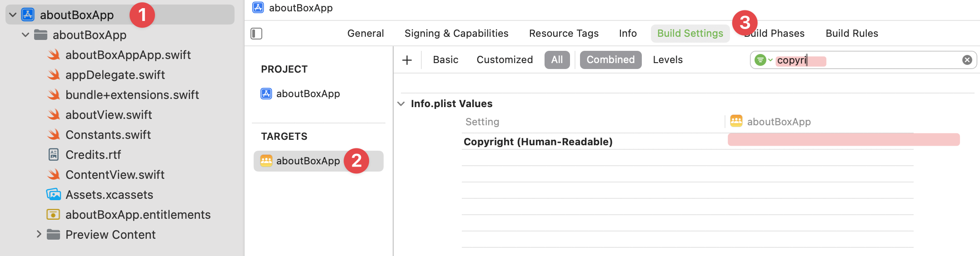This screenshot has width=980, height=256.
Task: Clear the search field with the x icon
Action: point(967,60)
